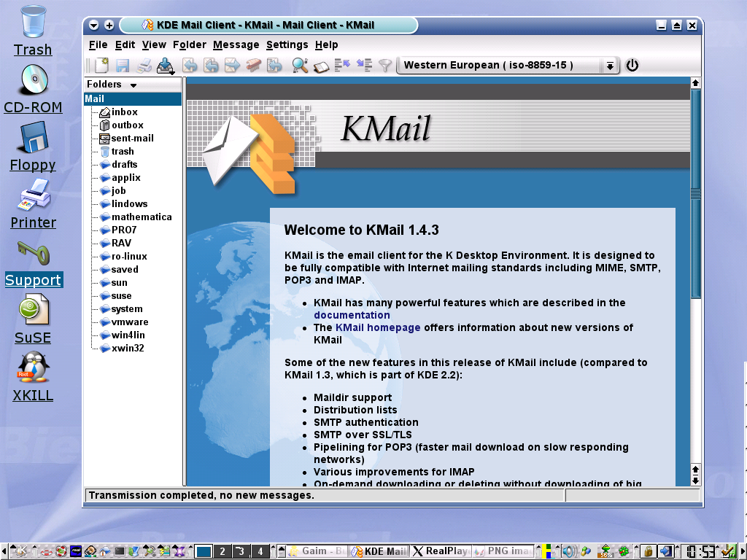Open the Message menu

point(236,44)
